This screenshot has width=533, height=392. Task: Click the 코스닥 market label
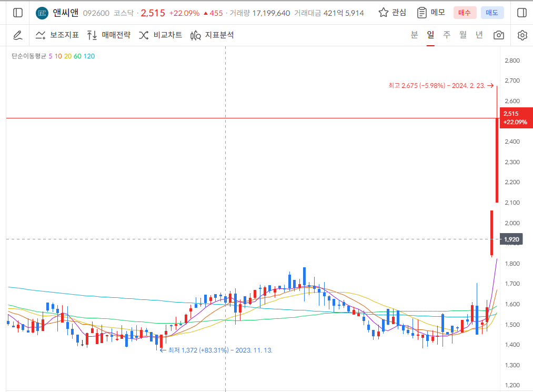tap(124, 13)
